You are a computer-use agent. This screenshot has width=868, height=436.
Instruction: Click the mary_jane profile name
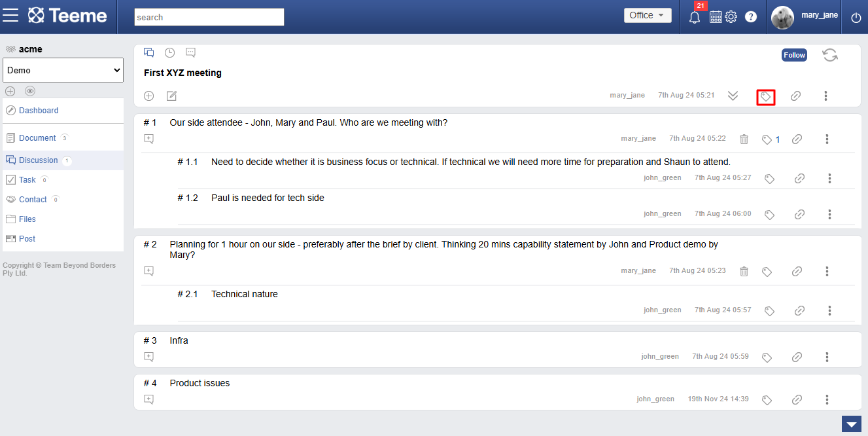820,15
